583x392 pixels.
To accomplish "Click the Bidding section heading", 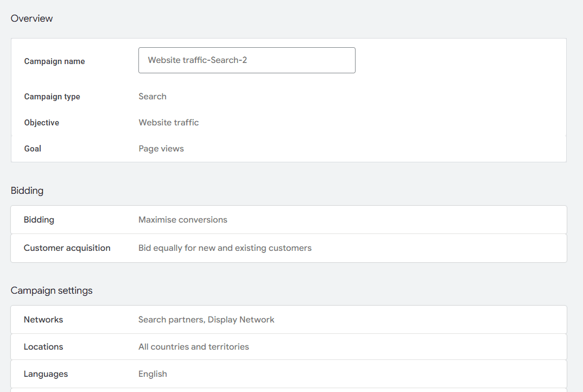I will (x=27, y=191).
